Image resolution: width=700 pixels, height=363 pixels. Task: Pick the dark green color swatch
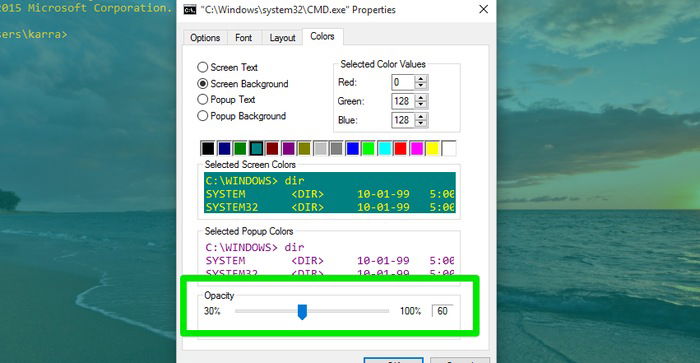coord(240,148)
